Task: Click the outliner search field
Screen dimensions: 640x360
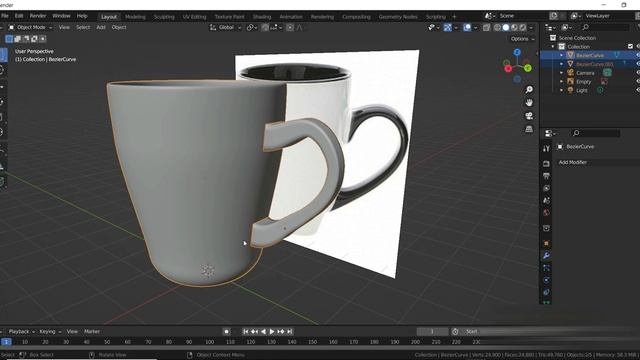Action: pos(605,27)
